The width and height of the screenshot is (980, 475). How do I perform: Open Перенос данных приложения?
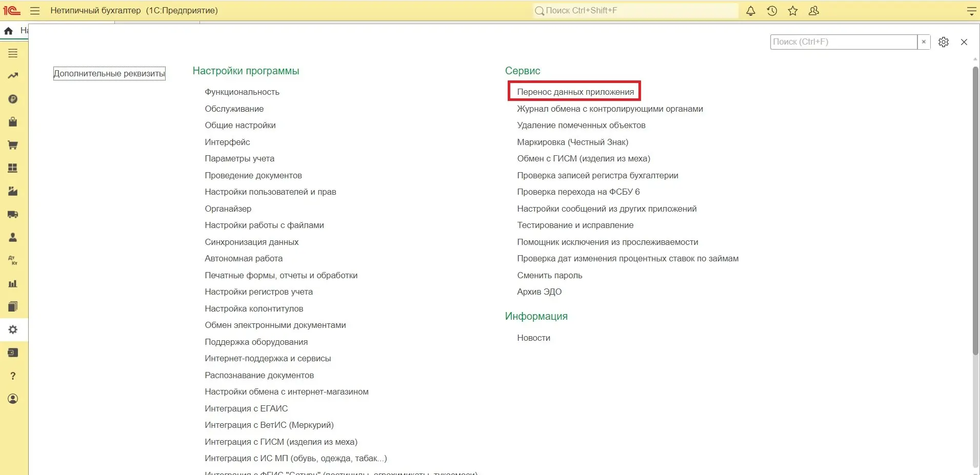click(575, 92)
